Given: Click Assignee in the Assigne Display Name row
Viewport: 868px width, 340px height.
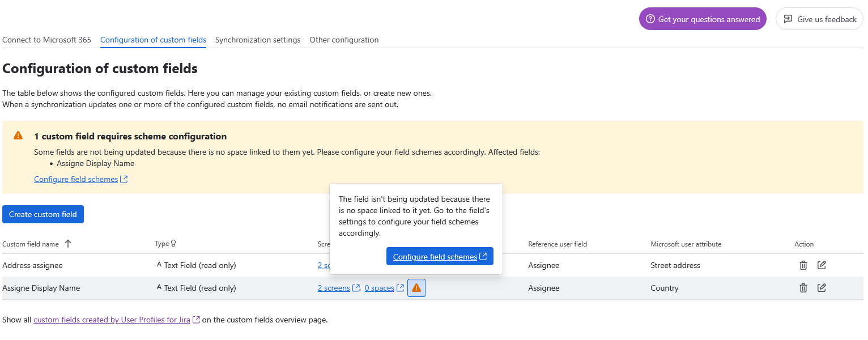Looking at the screenshot, I should 544,288.
